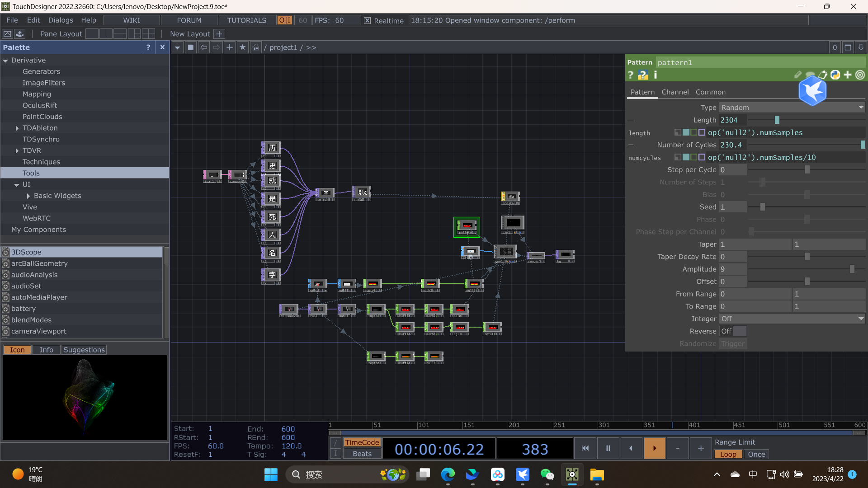Viewport: 868px width, 488px height.
Task: Click the operator info 'i' icon
Action: tap(656, 75)
